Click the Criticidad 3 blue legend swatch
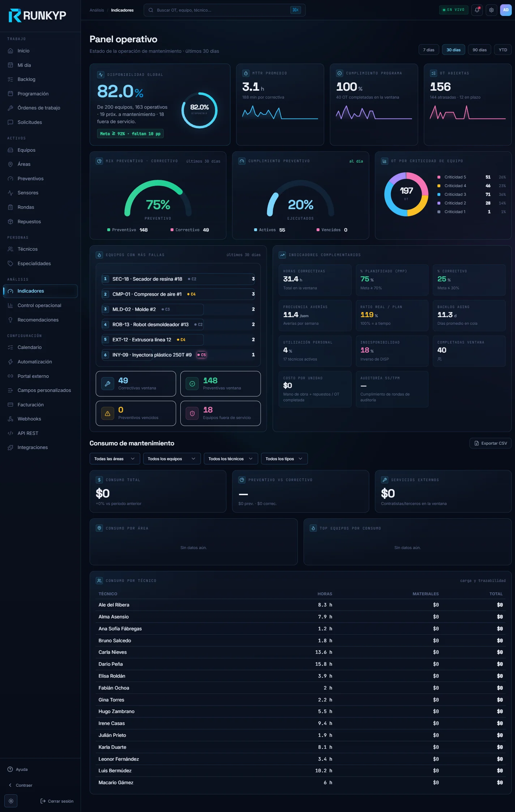 [x=439, y=195]
